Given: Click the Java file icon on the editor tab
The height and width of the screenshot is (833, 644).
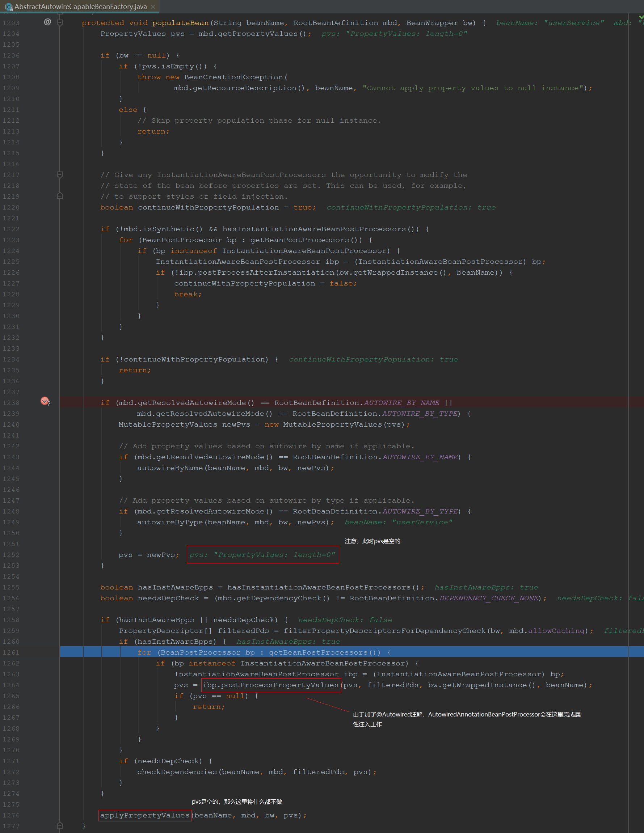Looking at the screenshot, I should [8, 7].
